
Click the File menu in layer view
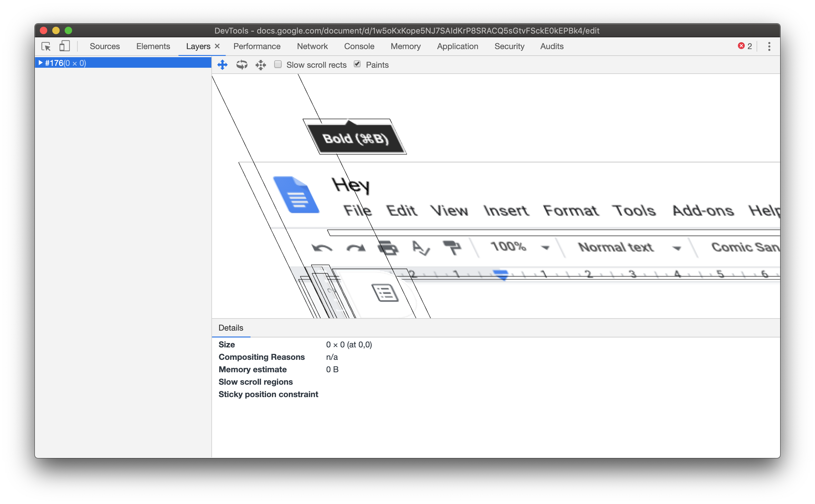358,210
